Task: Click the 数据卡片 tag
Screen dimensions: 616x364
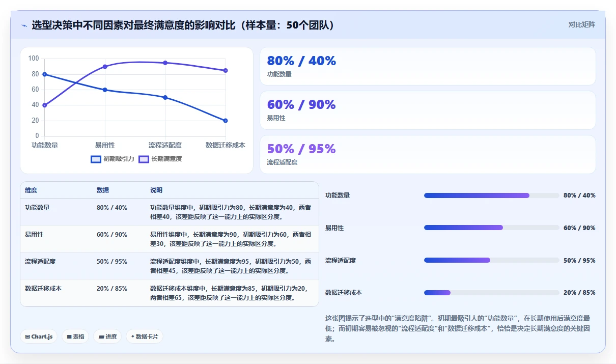Action: (x=145, y=337)
